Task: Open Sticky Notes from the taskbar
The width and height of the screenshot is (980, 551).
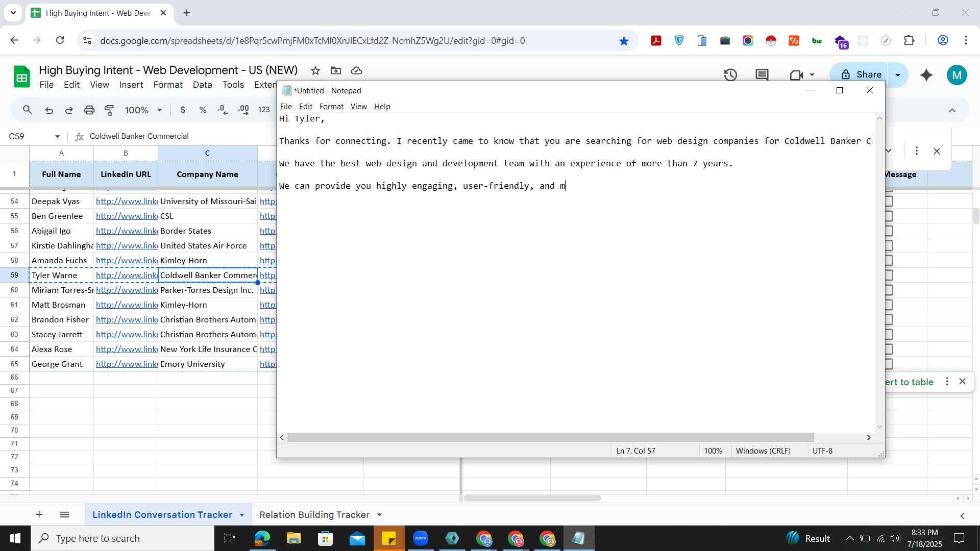Action: point(389,538)
